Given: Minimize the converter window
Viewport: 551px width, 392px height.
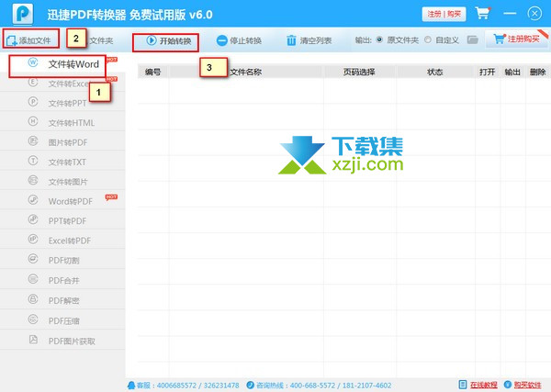Looking at the screenshot, I should 510,14.
